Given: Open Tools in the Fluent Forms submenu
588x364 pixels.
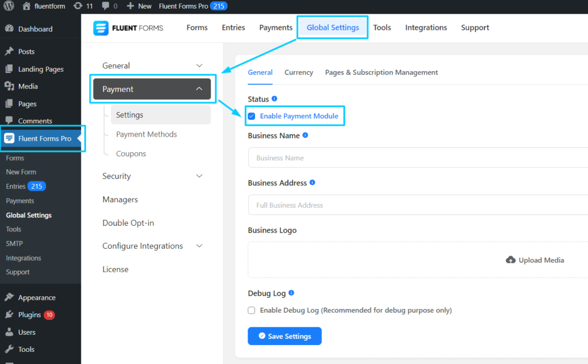Looking at the screenshot, I should [x=14, y=230].
